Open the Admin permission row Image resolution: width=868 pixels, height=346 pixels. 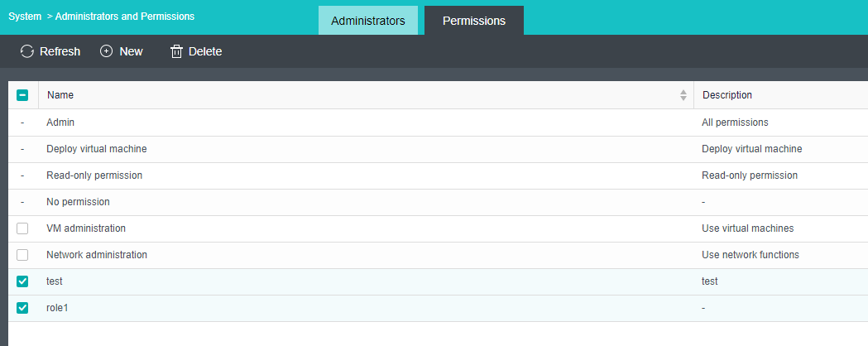[60, 123]
